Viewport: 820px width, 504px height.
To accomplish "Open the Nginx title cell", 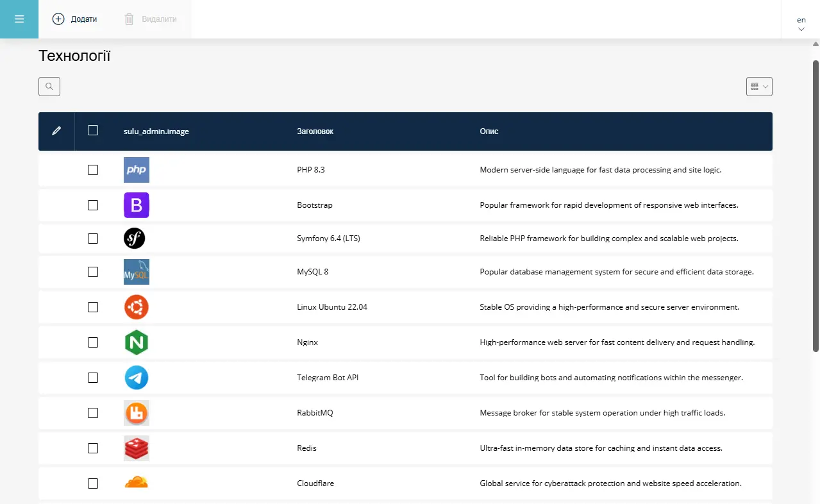I will (308, 342).
